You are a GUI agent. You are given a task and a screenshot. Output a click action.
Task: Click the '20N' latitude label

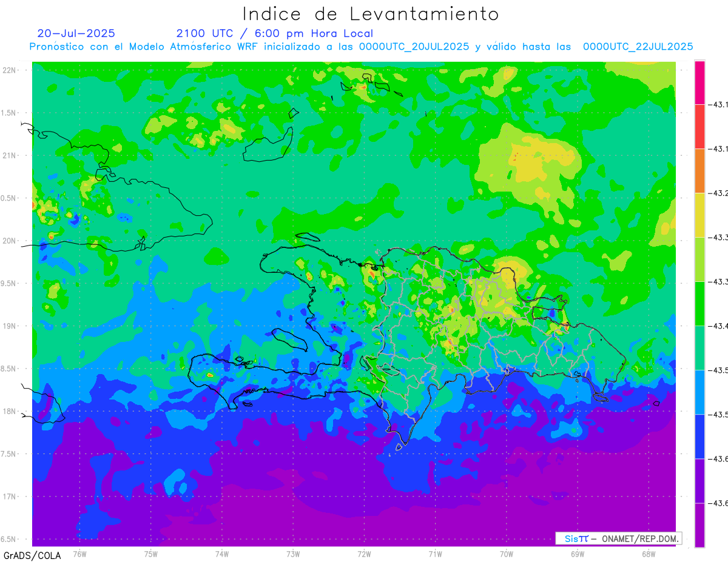pyautogui.click(x=10, y=241)
